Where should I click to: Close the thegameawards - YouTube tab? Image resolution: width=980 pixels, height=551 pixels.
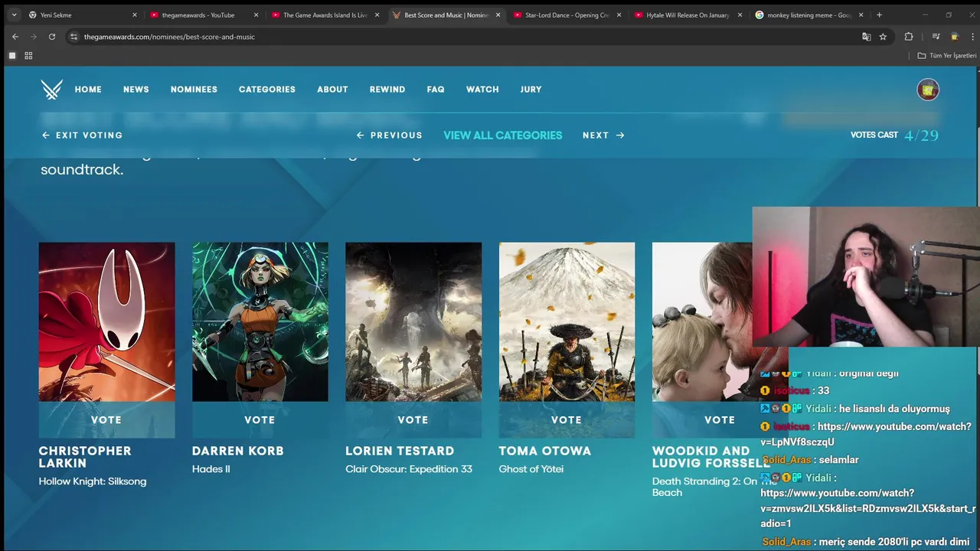(x=256, y=15)
